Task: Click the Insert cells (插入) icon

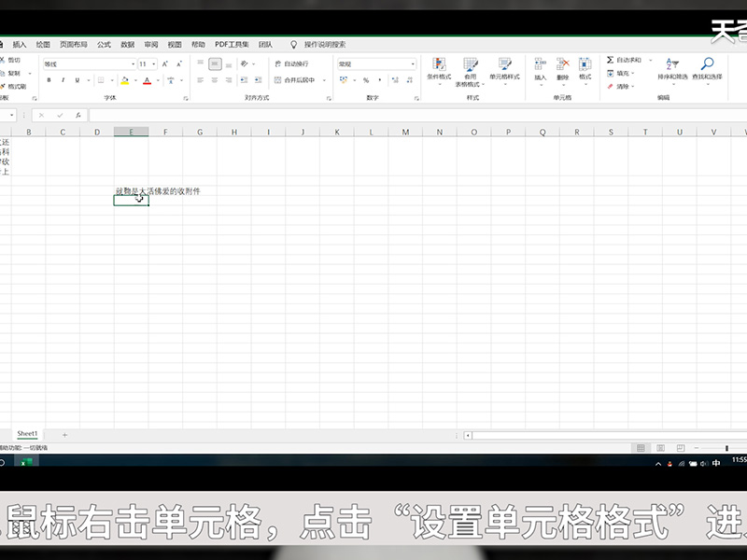Action: (540, 63)
